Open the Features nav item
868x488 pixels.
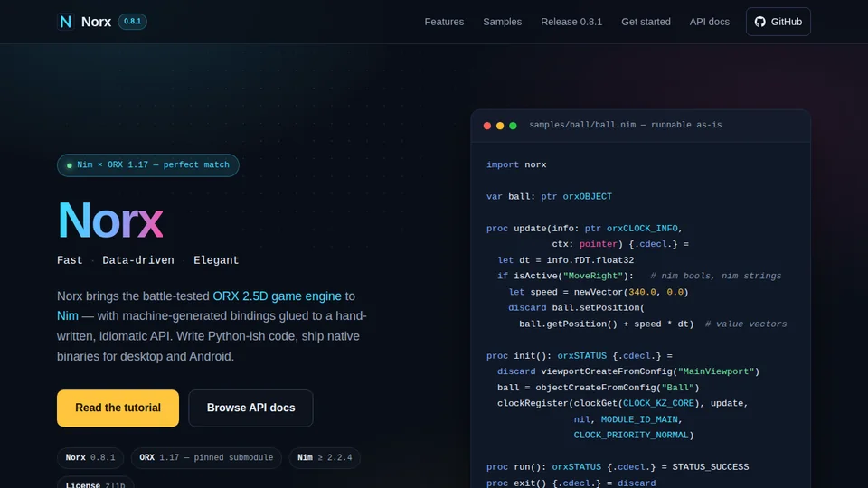pos(444,22)
